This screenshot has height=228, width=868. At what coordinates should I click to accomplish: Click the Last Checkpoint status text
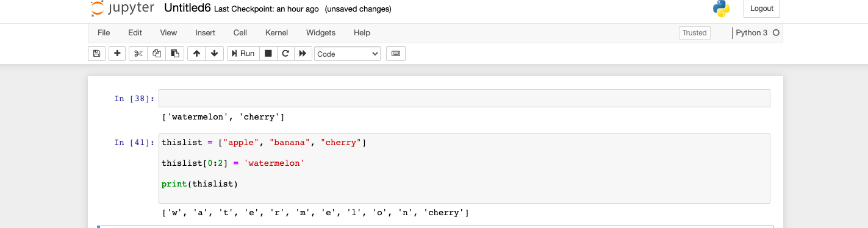267,9
